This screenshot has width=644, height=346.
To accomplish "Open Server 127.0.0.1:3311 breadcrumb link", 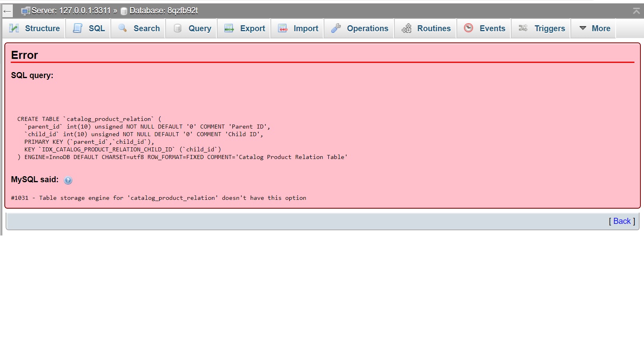I will [x=70, y=11].
